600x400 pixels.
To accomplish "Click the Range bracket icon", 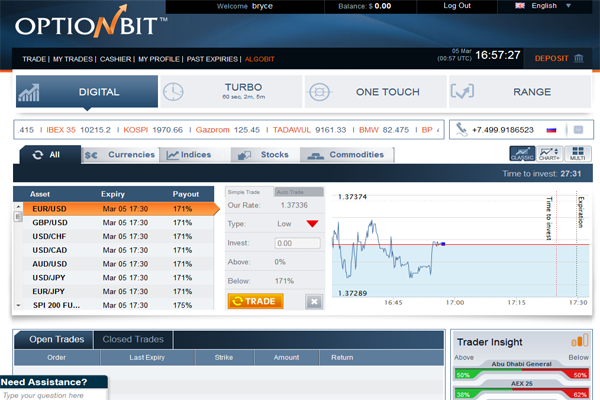I will [462, 92].
